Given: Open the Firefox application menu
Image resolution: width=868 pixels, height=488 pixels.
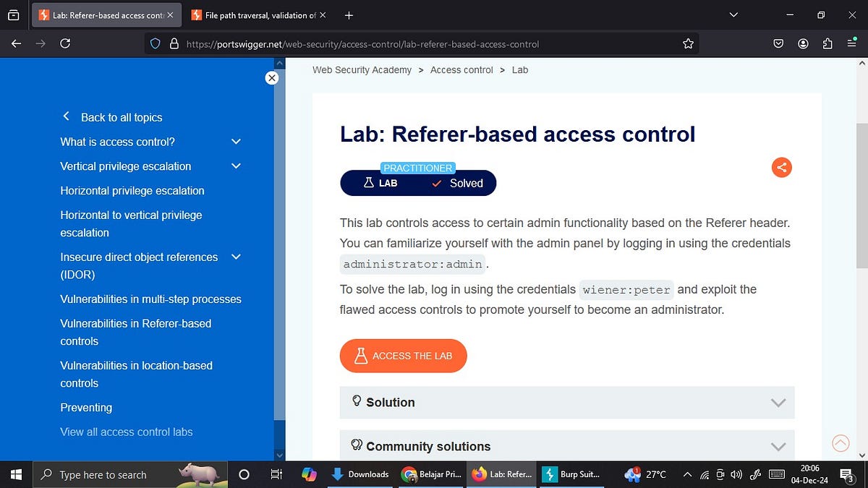Looking at the screenshot, I should 851,43.
